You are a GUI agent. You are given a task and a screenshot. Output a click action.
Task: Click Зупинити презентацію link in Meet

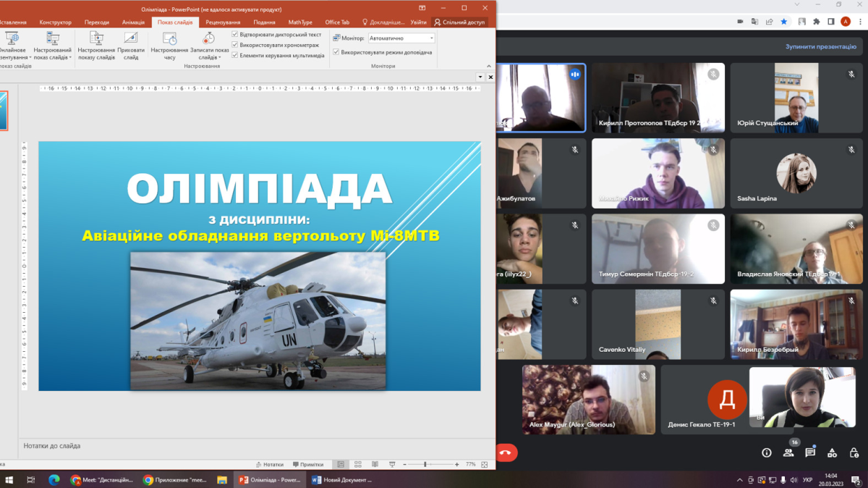pyautogui.click(x=821, y=46)
